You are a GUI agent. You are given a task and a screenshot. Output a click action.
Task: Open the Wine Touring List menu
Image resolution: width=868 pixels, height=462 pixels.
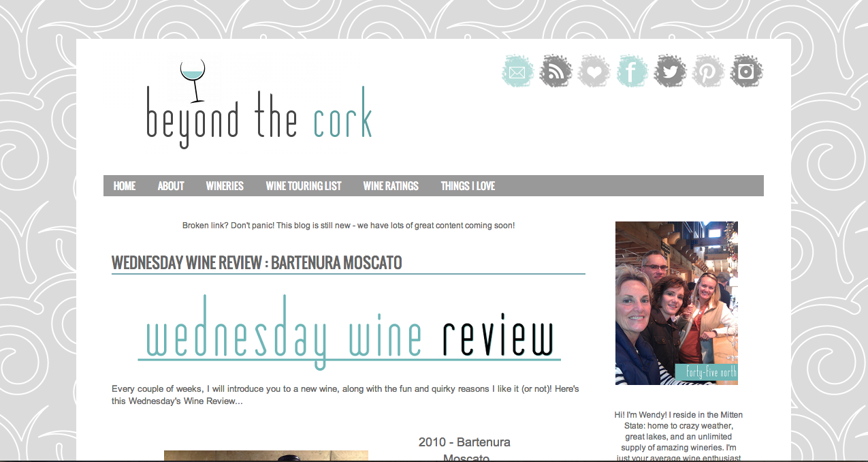point(304,185)
